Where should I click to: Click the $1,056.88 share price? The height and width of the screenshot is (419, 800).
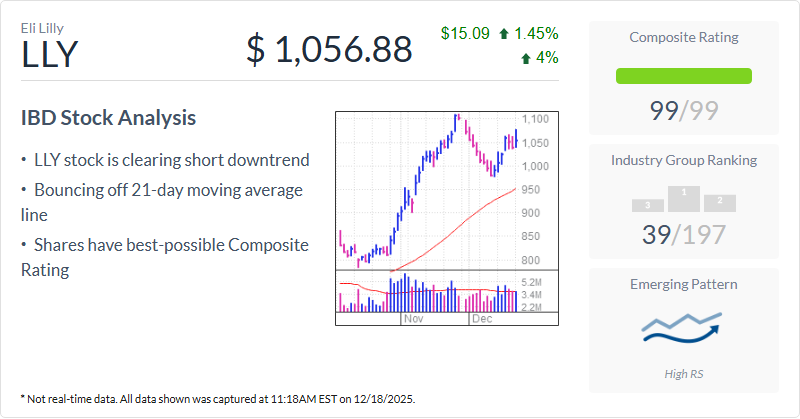(329, 47)
